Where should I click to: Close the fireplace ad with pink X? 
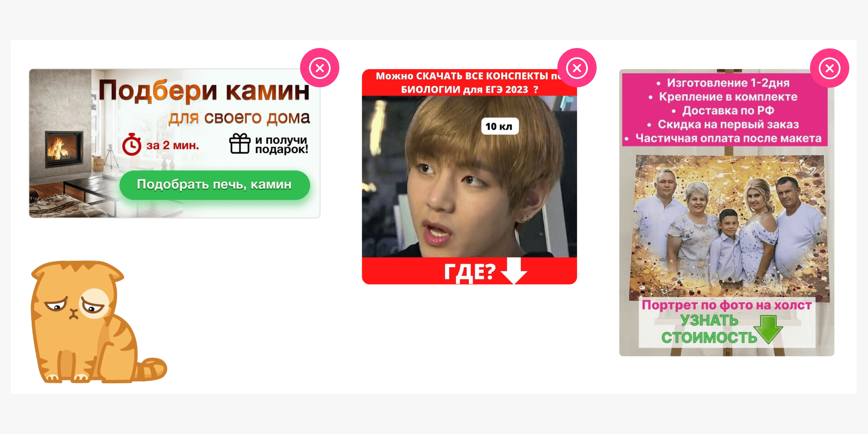click(x=320, y=68)
